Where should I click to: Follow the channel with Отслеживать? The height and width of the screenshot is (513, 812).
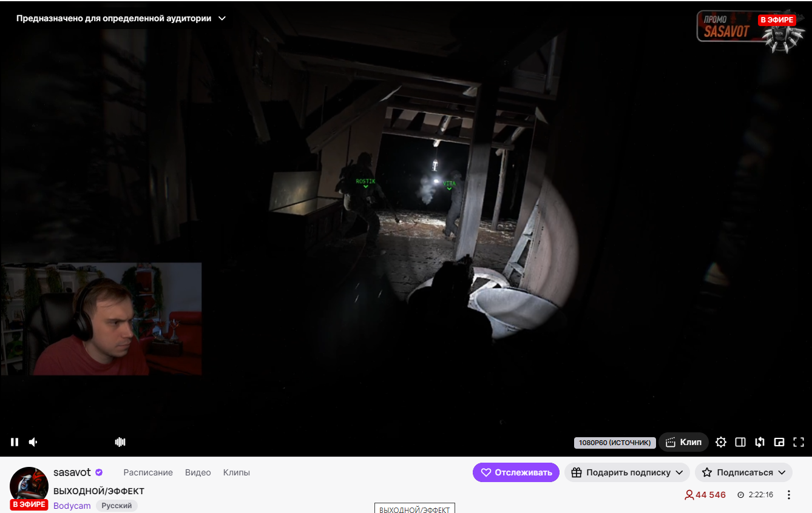tap(516, 472)
